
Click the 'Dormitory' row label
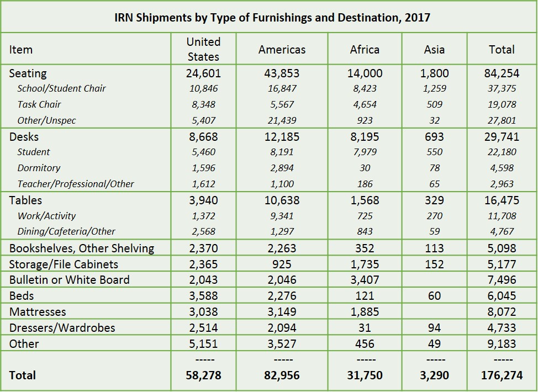pyautogui.click(x=39, y=168)
